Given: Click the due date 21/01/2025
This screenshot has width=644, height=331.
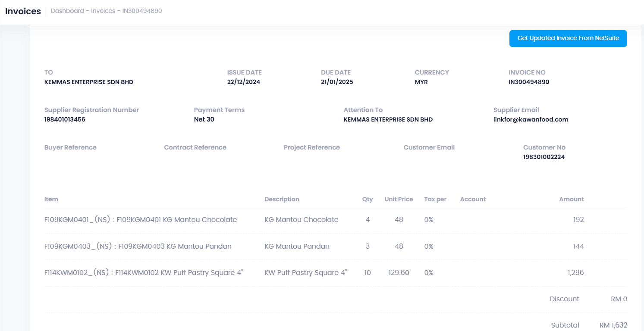Looking at the screenshot, I should 337,82.
